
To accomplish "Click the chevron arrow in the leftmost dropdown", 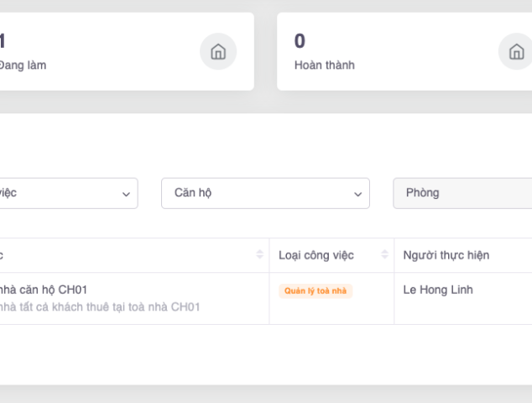I will (x=126, y=194).
